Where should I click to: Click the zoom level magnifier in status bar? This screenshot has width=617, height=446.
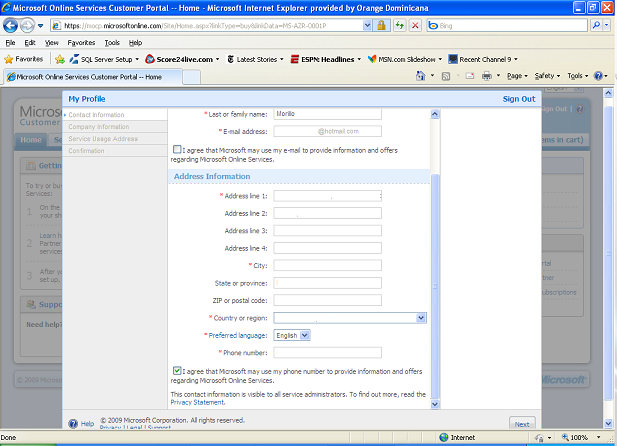click(565, 437)
